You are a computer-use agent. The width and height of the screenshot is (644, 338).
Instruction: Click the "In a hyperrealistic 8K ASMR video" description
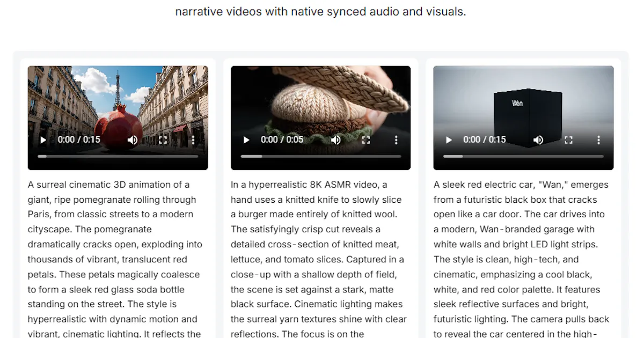coord(319,259)
